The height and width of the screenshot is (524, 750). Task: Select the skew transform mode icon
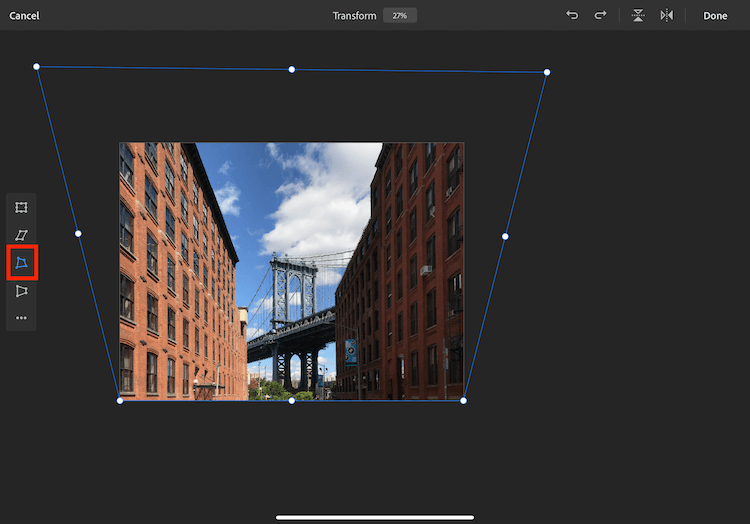[21, 235]
